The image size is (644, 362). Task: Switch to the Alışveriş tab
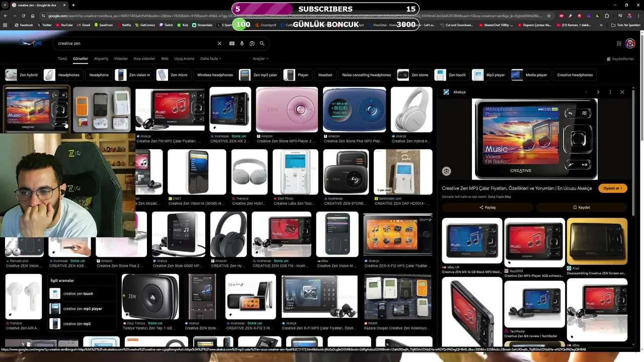click(101, 59)
